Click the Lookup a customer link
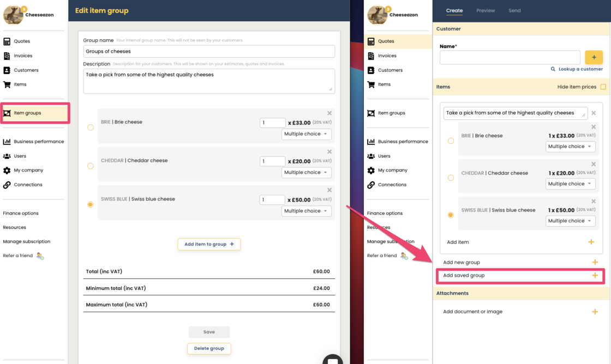The image size is (611, 364). point(577,69)
